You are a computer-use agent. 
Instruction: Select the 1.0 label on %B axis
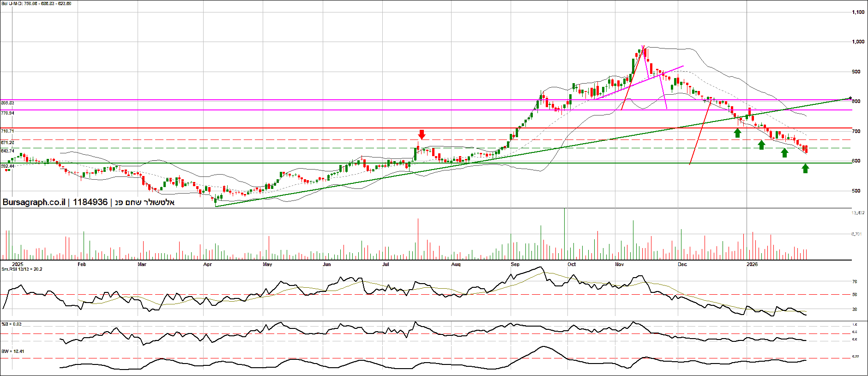coord(855,324)
